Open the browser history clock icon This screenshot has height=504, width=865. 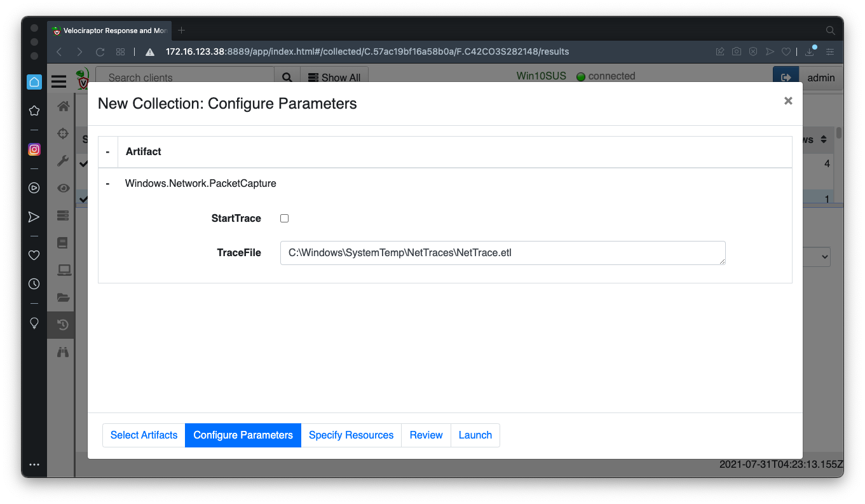34,284
